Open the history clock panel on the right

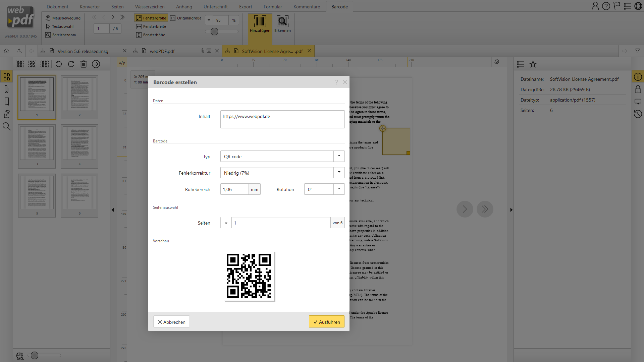(x=638, y=114)
